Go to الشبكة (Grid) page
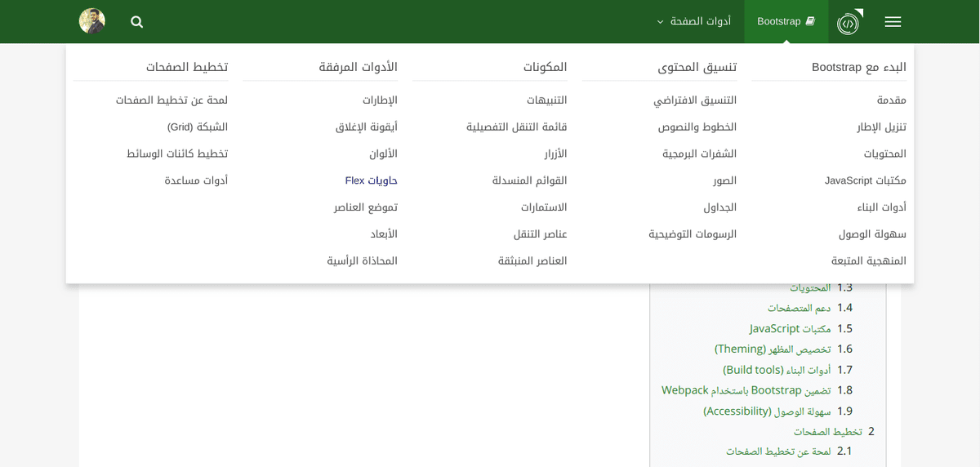 pos(198,127)
